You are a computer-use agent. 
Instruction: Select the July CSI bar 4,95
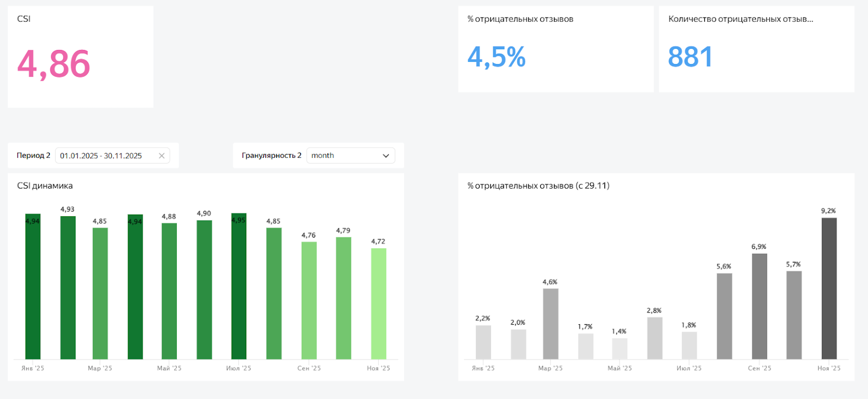(239, 287)
